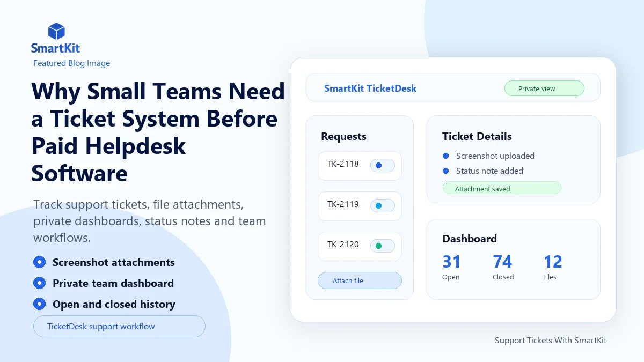Select the TK-2118 ticket label

[x=343, y=164]
